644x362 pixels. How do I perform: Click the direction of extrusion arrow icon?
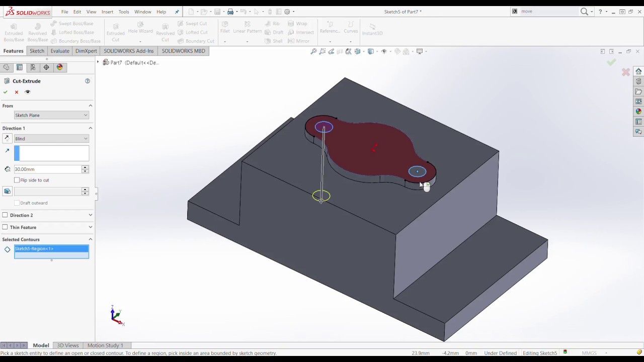pos(7,151)
